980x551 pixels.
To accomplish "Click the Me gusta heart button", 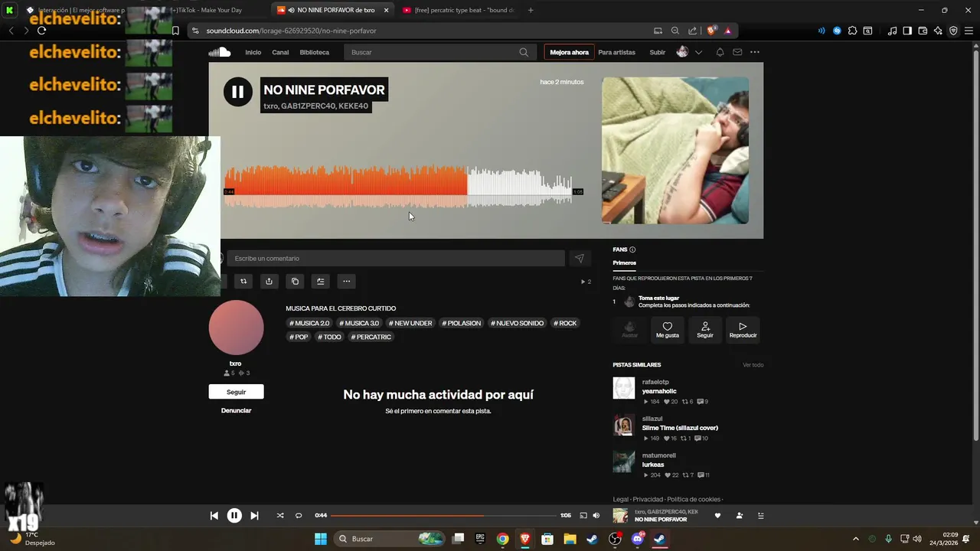I will [x=668, y=329].
